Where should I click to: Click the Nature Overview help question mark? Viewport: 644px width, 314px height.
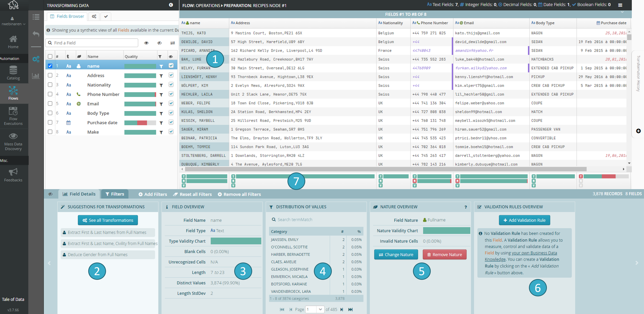(466, 207)
